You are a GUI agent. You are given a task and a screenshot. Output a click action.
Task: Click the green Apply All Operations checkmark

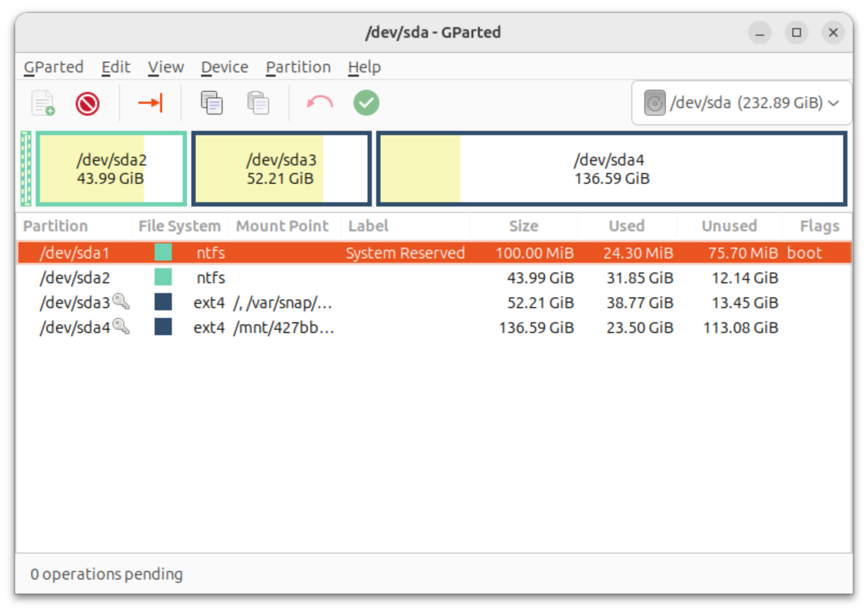[x=366, y=103]
